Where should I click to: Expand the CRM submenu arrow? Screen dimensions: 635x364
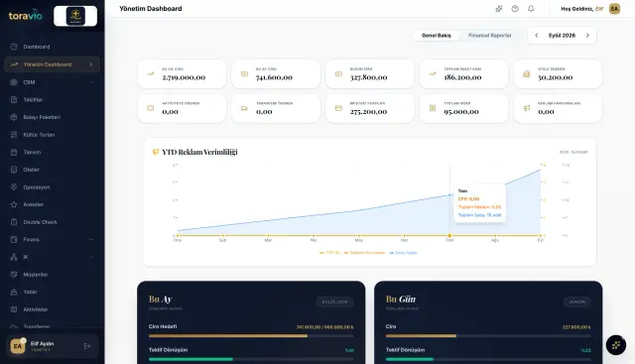click(90, 82)
